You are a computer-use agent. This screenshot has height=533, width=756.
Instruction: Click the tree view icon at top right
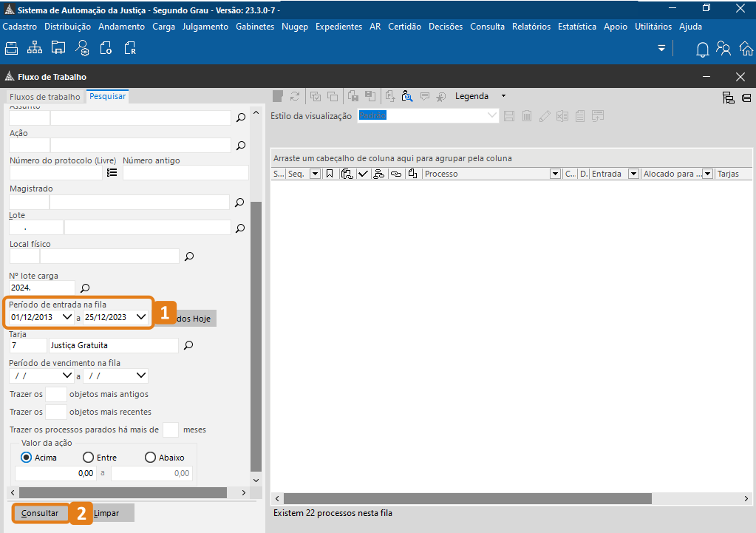(728, 97)
